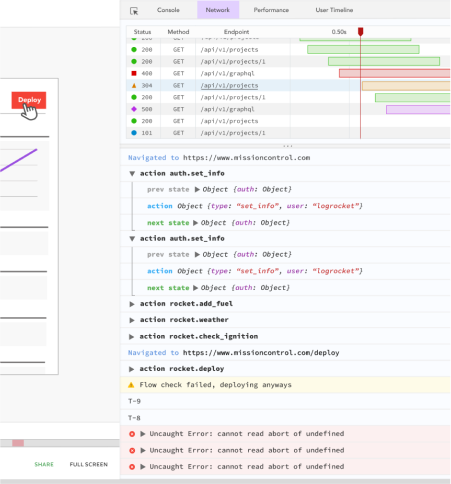Click the purple line chart in the app preview

(19, 161)
